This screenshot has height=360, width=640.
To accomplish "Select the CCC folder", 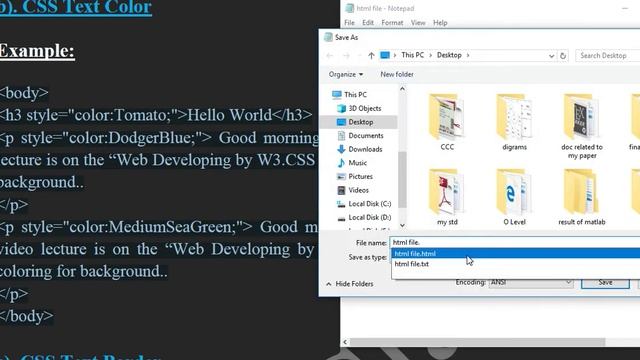I will coord(447,122).
